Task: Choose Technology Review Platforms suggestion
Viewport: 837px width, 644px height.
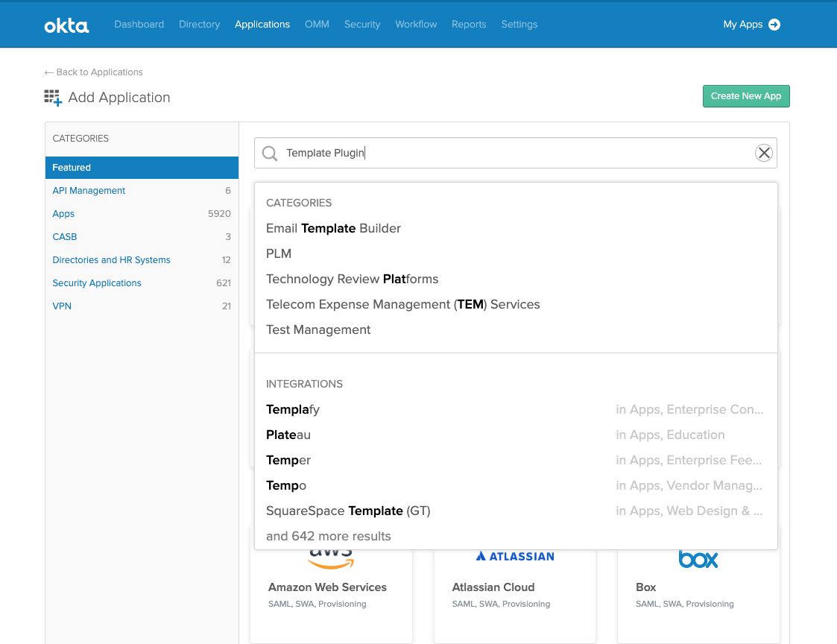Action: 352,280
